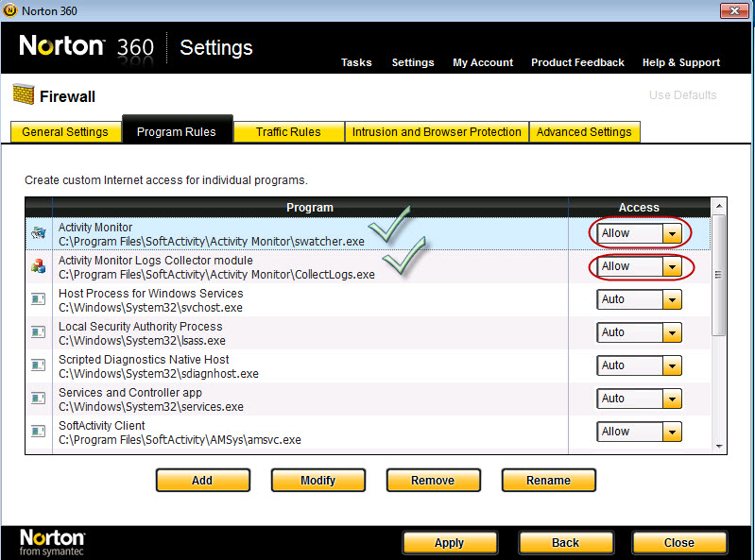This screenshot has width=755, height=560.
Task: Open the My Account menu
Action: (x=483, y=62)
